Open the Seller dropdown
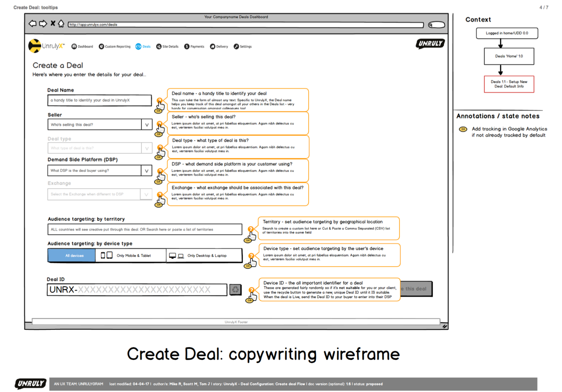 click(100, 124)
